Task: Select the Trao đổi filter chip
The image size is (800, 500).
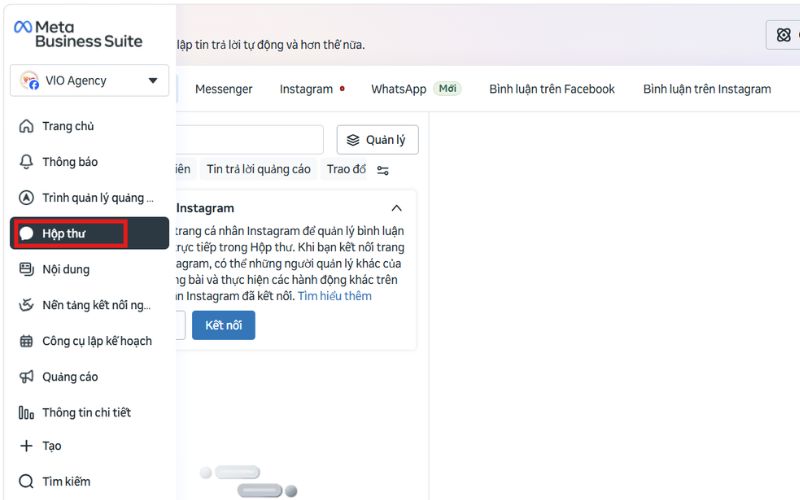Action: pos(346,169)
